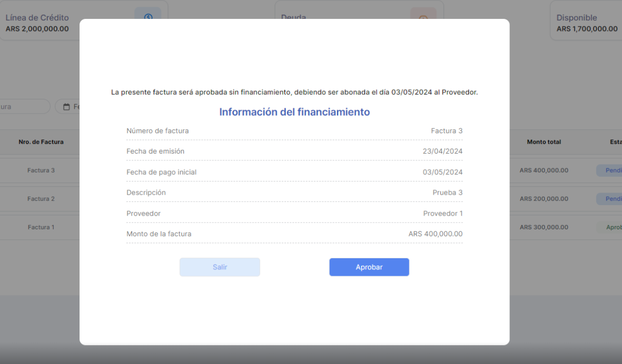Click the Pendiente status badge for Factura 2
This screenshot has height=364, width=622.
(x=611, y=199)
